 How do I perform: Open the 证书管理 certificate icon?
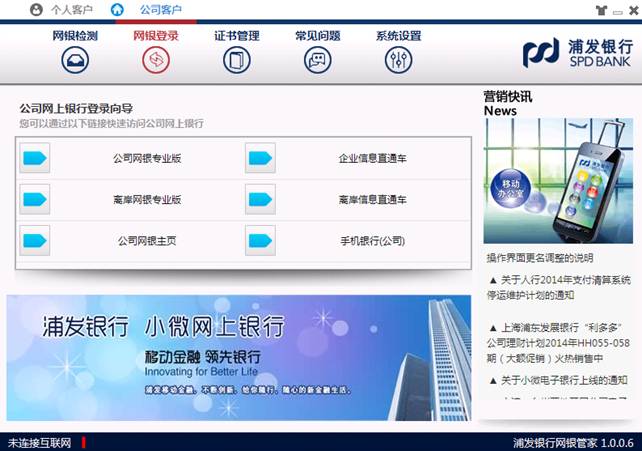click(x=237, y=60)
